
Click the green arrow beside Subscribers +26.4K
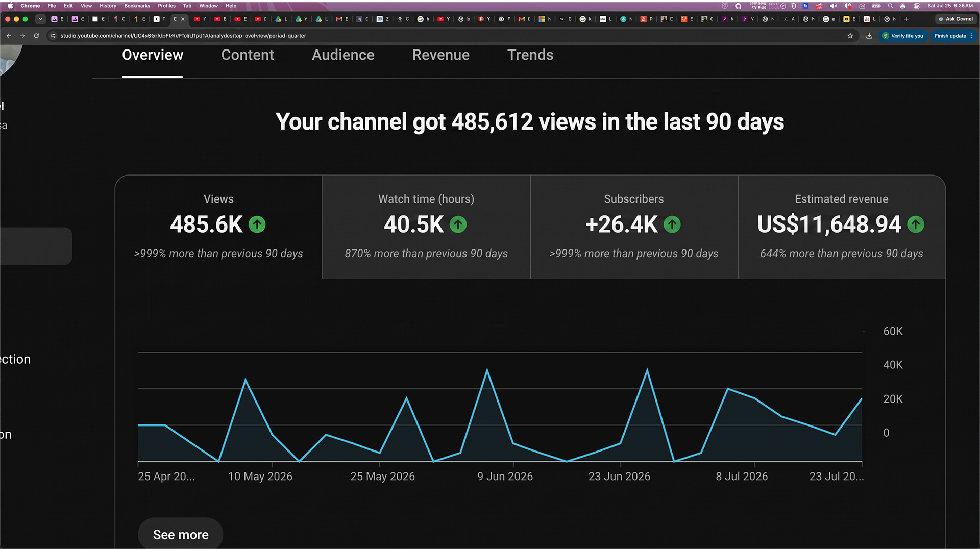click(x=672, y=224)
